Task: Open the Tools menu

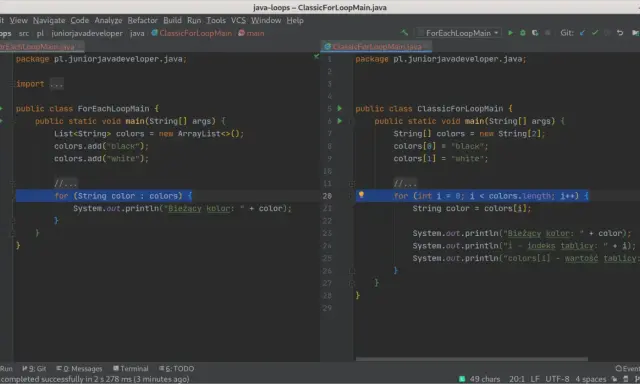Action: click(x=216, y=20)
